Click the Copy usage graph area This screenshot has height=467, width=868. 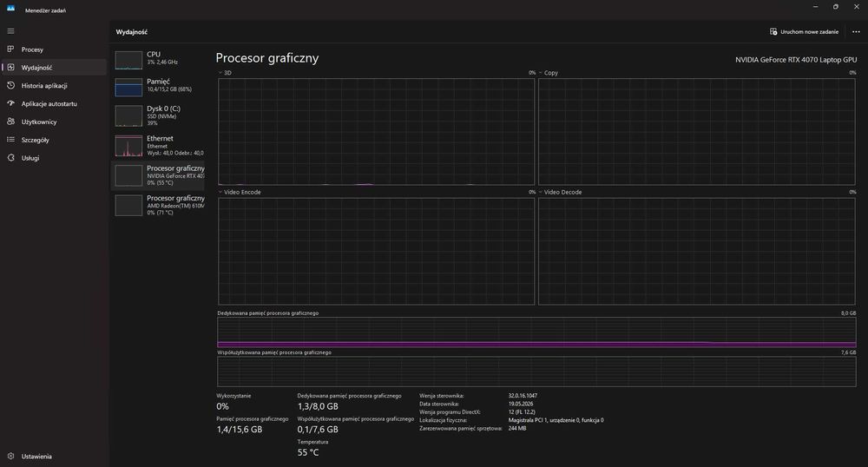696,132
